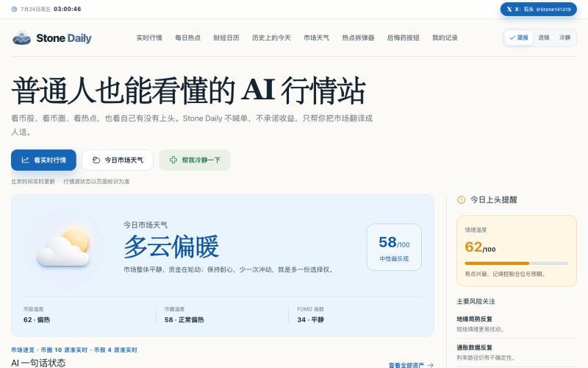588x368 pixels.
Task: Click the 查看全部资产 link
Action: tap(411, 365)
